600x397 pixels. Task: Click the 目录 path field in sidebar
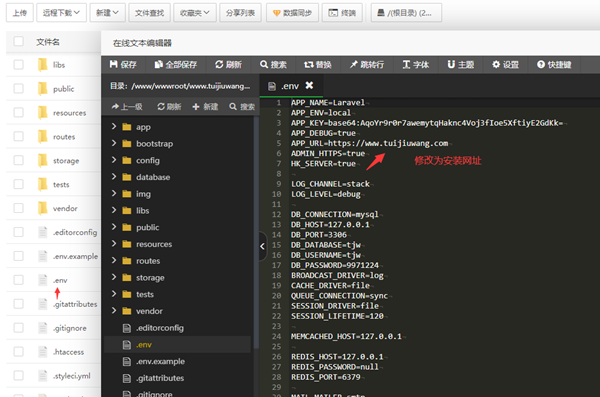180,86
